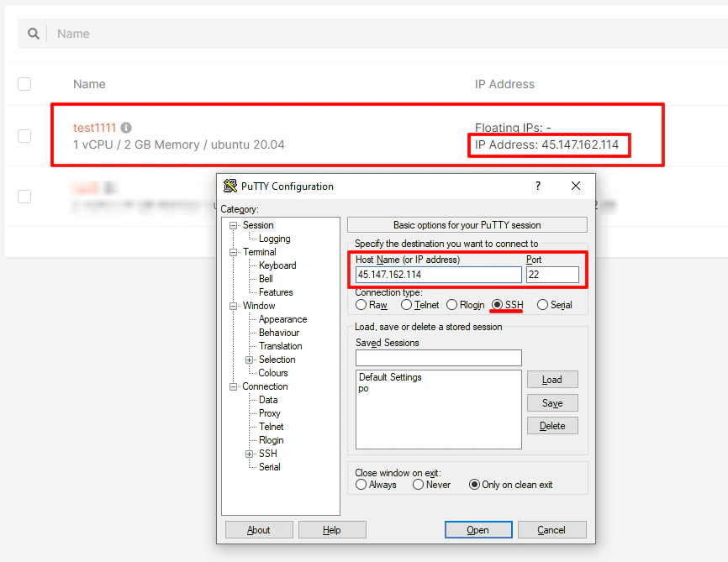This screenshot has width=728, height=562.
Task: Select the Serial connection type
Action: 542,305
